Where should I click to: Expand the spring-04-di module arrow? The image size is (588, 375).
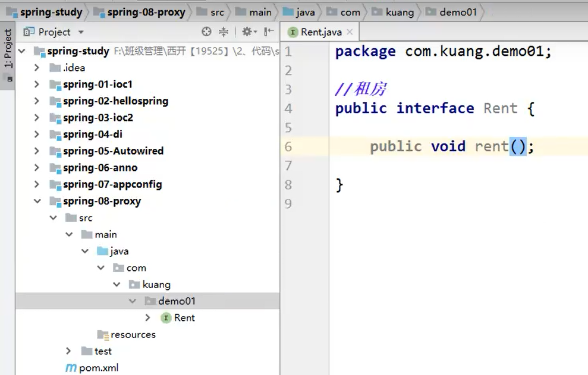pyautogui.click(x=37, y=134)
